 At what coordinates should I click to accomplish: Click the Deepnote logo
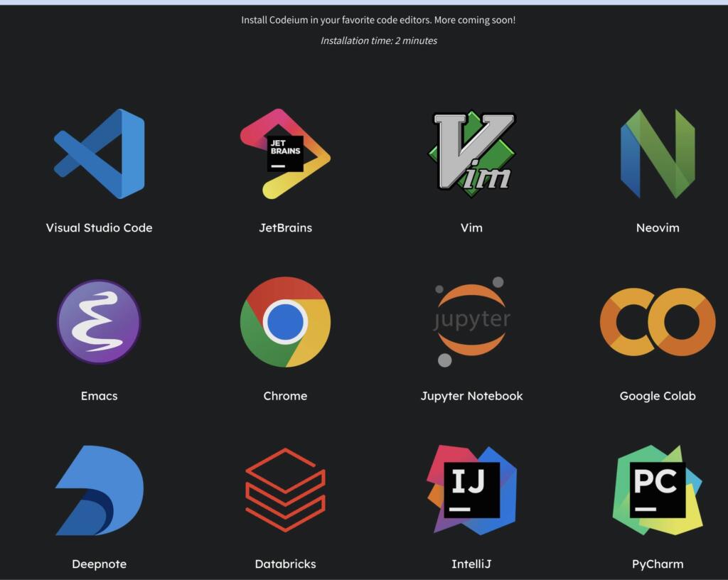click(99, 489)
